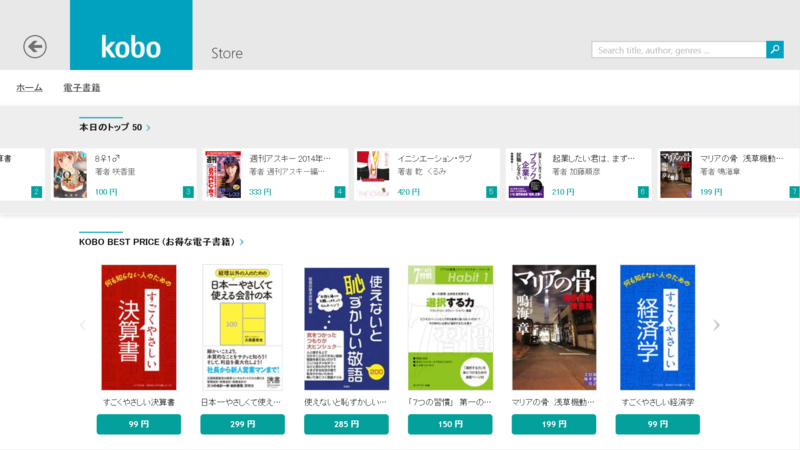
Task: Click rank badge 6 on 起業したい君は
Action: point(643,192)
